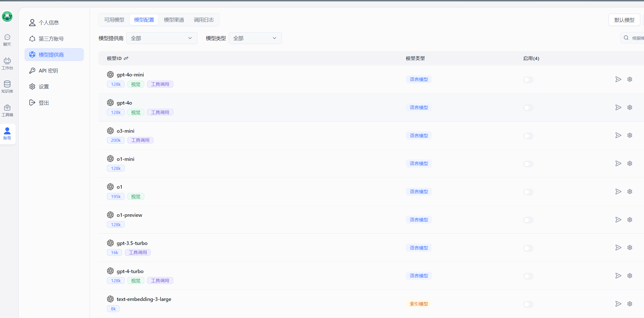Image resolution: width=644 pixels, height=318 pixels.
Task: Open the Workbench (工作台) sidebar icon
Action: pyautogui.click(x=7, y=64)
